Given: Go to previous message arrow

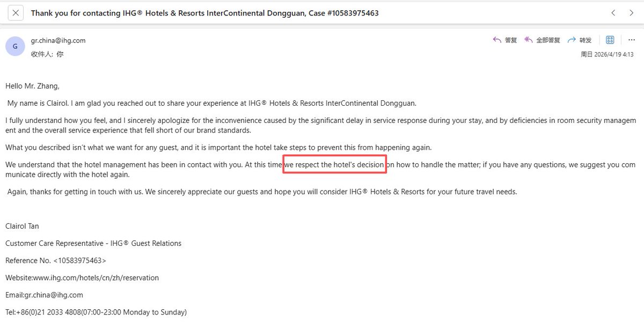Looking at the screenshot, I should pyautogui.click(x=613, y=13).
